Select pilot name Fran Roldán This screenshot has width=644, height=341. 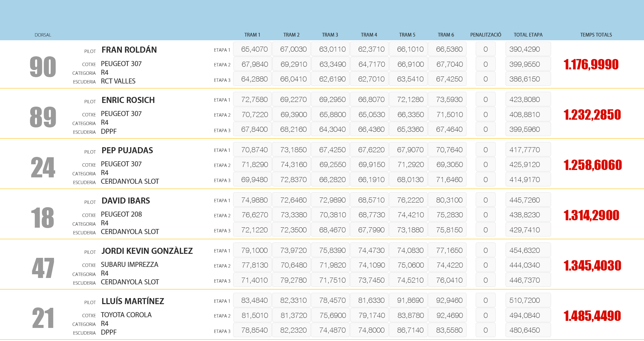(x=129, y=50)
